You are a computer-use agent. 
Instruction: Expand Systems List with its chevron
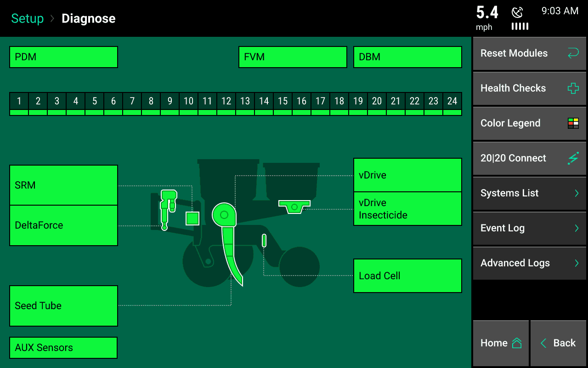[577, 193]
